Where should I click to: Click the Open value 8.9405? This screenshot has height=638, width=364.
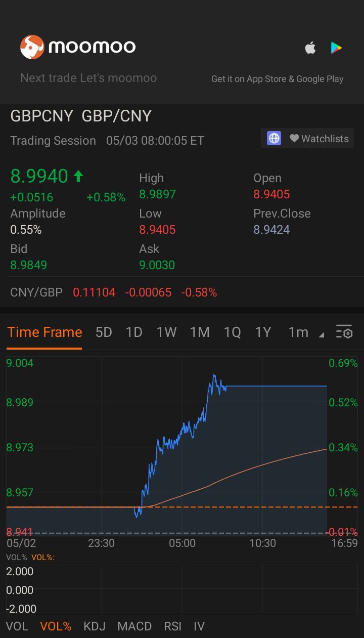pyautogui.click(x=271, y=194)
